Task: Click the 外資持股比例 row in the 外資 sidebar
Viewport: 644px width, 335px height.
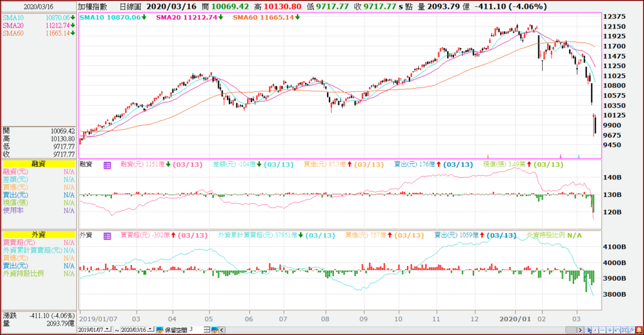Action: pos(38,273)
